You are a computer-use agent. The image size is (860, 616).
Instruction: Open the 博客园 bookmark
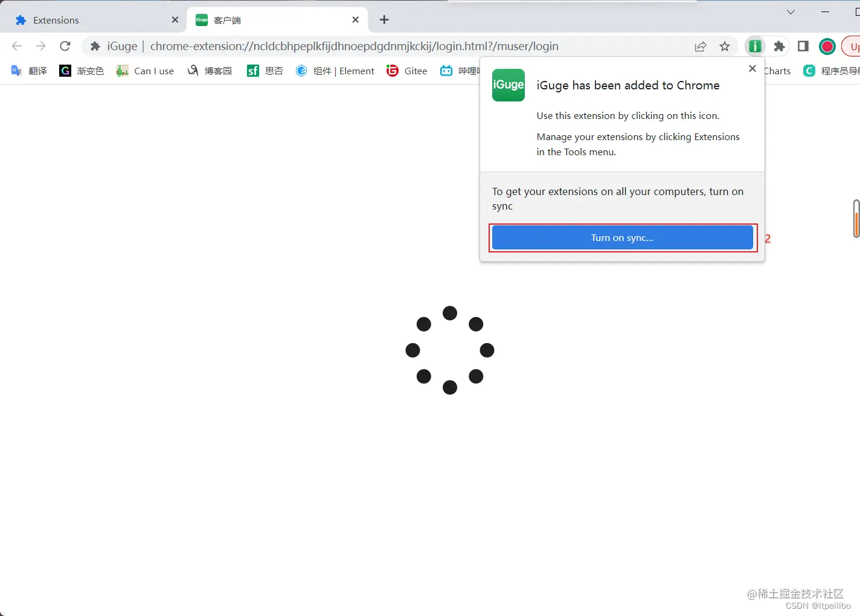210,71
